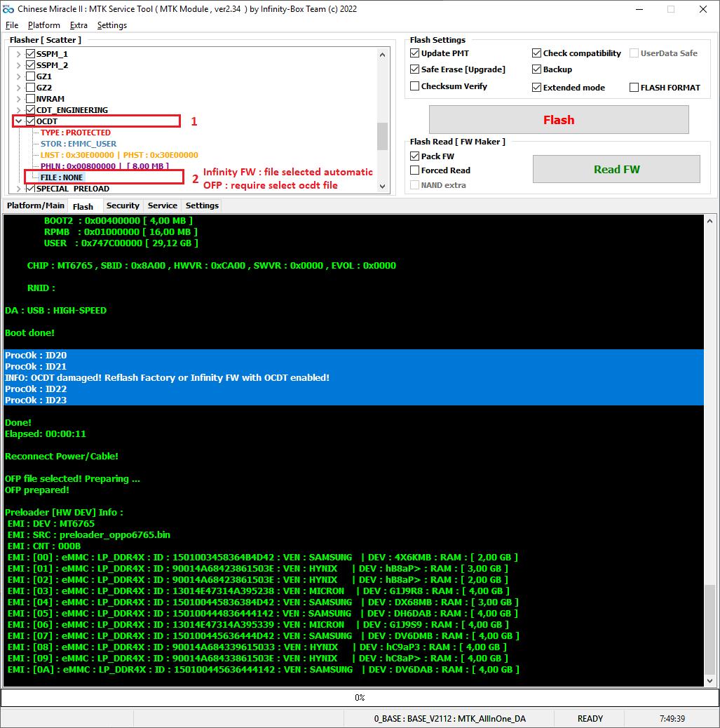The image size is (720, 728).
Task: Click the Read FW button
Action: pyautogui.click(x=616, y=169)
